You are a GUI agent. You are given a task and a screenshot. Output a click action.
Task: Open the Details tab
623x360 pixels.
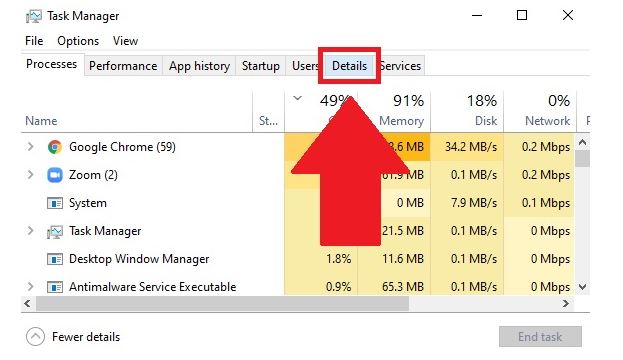(349, 66)
